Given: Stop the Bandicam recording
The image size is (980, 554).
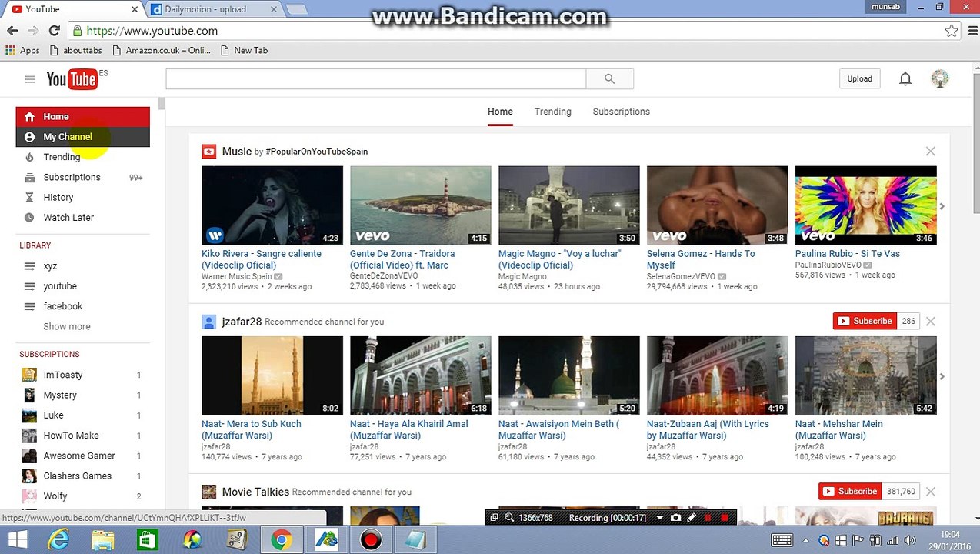Looking at the screenshot, I should tap(724, 518).
